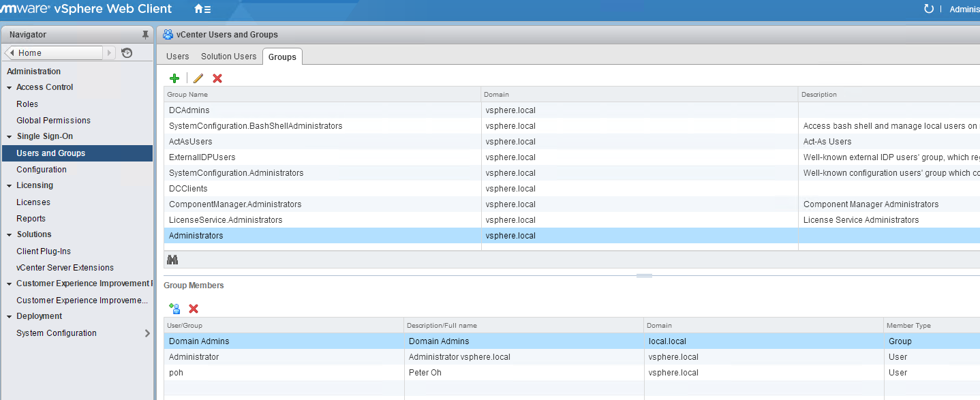Open the Customer Experience Improvement child item
The height and width of the screenshot is (400, 980).
[x=82, y=301]
